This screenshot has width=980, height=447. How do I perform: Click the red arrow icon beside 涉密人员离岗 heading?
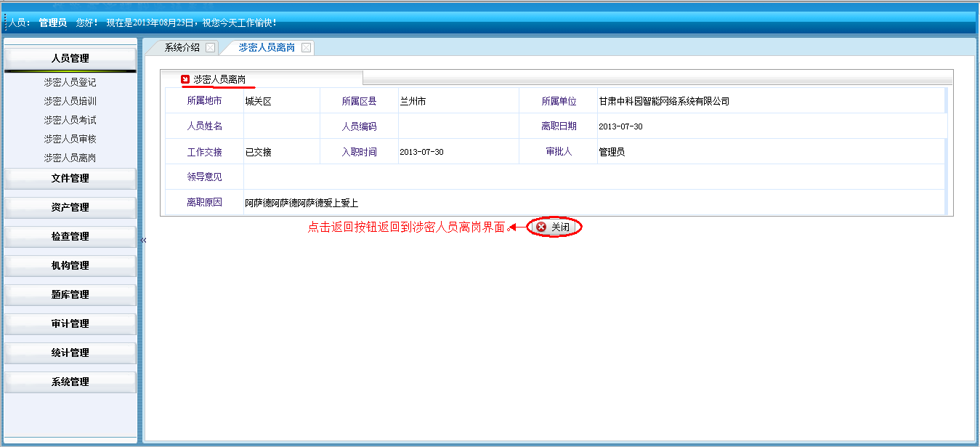coord(185,78)
